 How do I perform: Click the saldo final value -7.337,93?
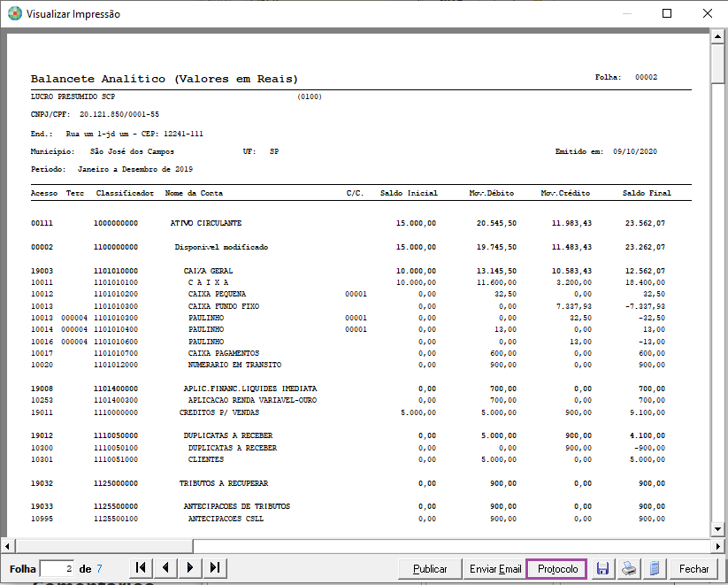645,306
